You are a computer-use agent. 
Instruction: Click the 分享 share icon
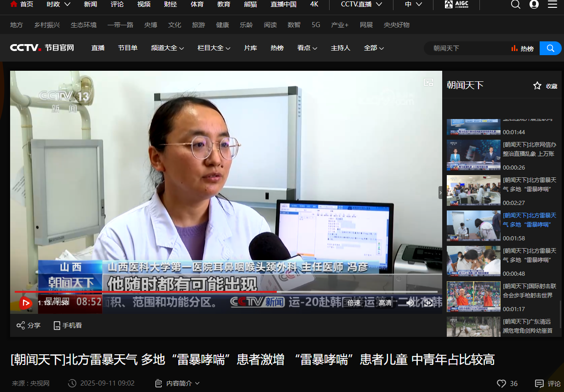pos(21,325)
